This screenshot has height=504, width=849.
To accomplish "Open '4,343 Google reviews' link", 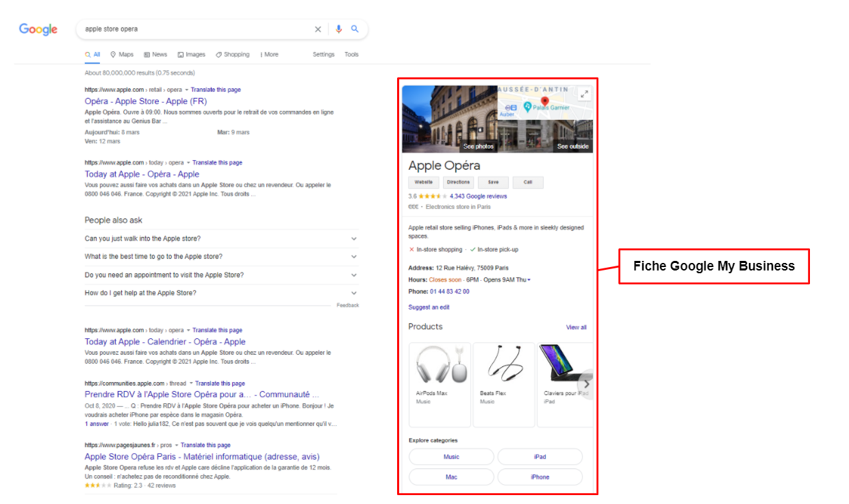I will [x=478, y=197].
